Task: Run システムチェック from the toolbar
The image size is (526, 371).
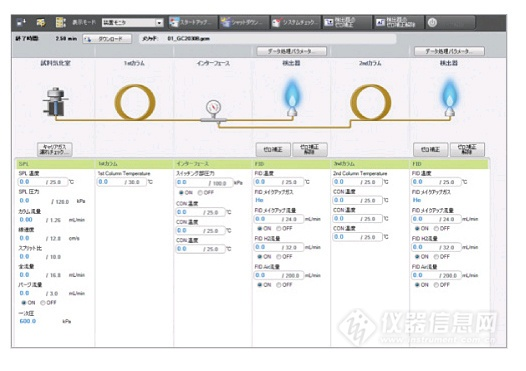Action: pyautogui.click(x=296, y=22)
